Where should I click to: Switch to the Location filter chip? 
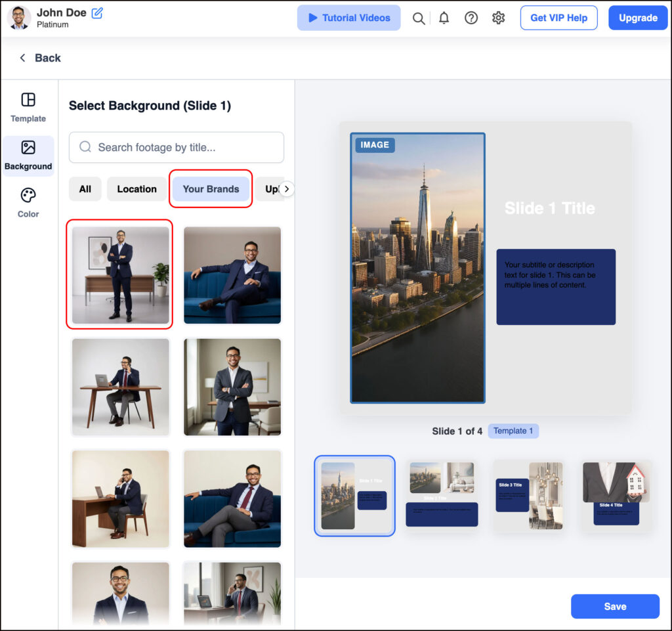(x=136, y=189)
